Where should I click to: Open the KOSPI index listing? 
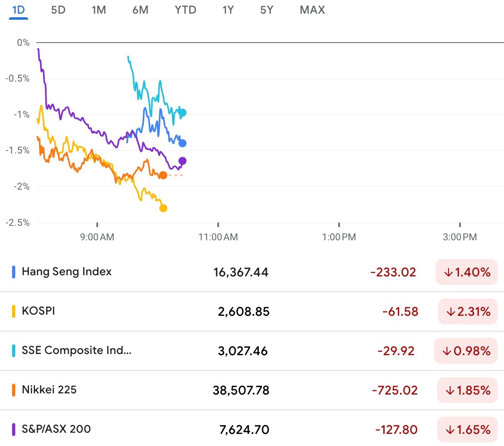(39, 311)
